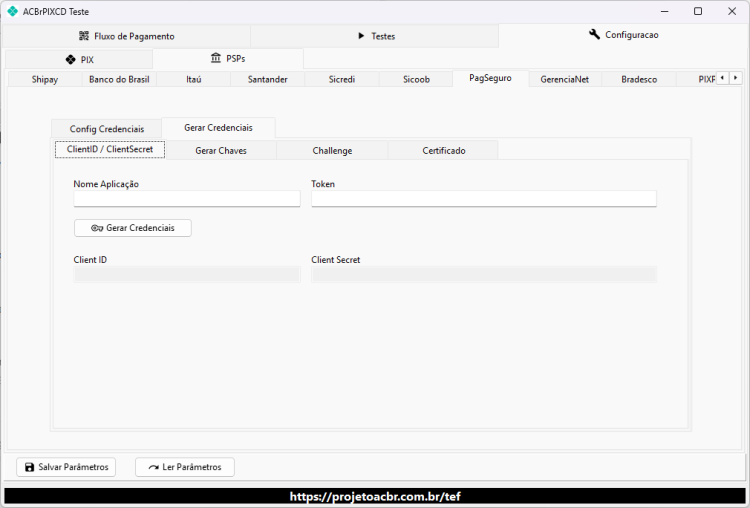Click the Client Secret read-only field
This screenshot has width=750, height=508.
[484, 275]
